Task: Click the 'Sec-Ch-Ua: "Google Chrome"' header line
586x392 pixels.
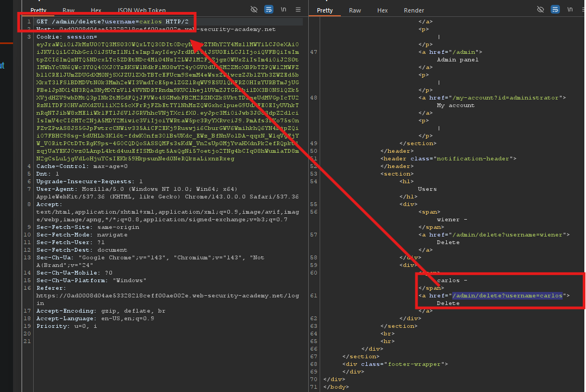Action: (x=150, y=258)
